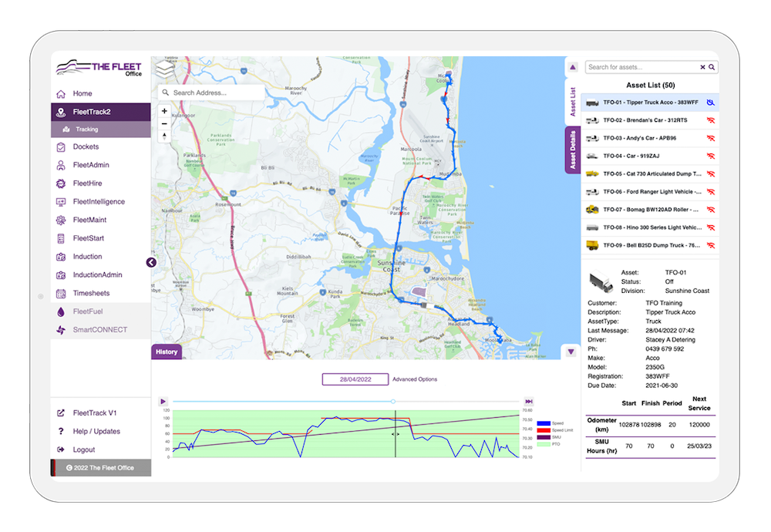Viewport: 771px width, 532px height.
Task: Toggle visibility for TFO-03 Andy's Car
Action: tap(711, 139)
